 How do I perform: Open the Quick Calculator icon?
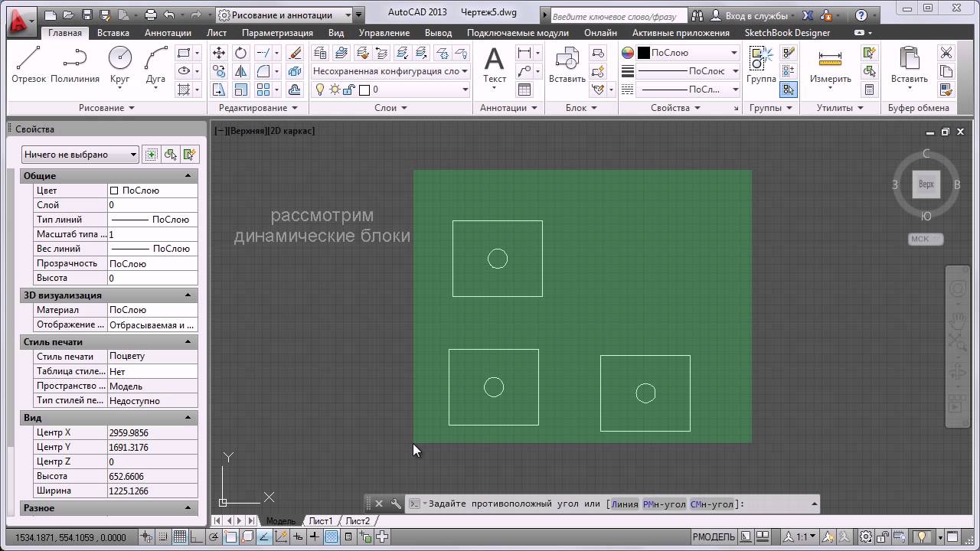(869, 90)
